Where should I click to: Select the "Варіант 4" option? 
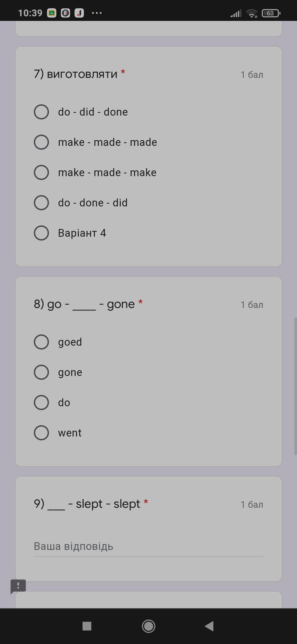[x=42, y=233]
